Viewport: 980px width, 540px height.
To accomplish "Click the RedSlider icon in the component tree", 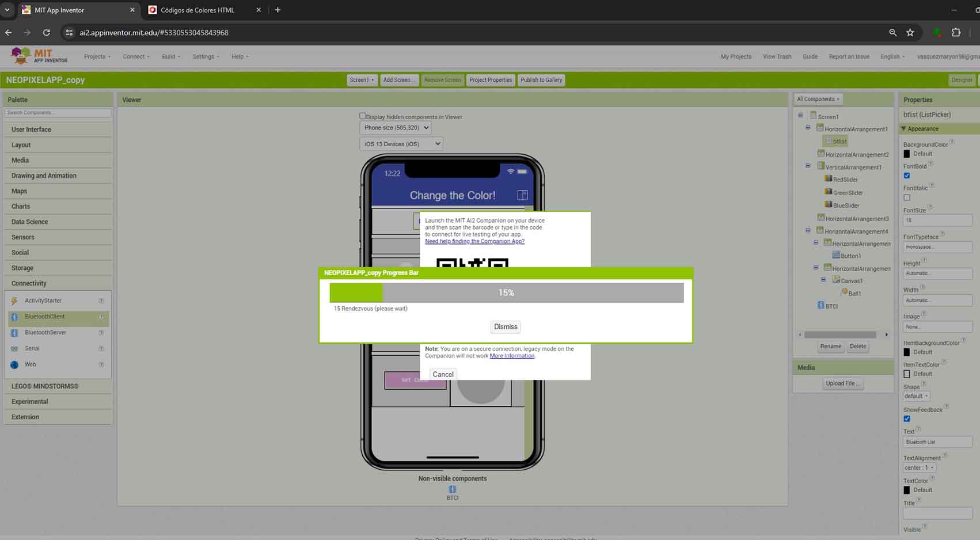I will pos(829,178).
